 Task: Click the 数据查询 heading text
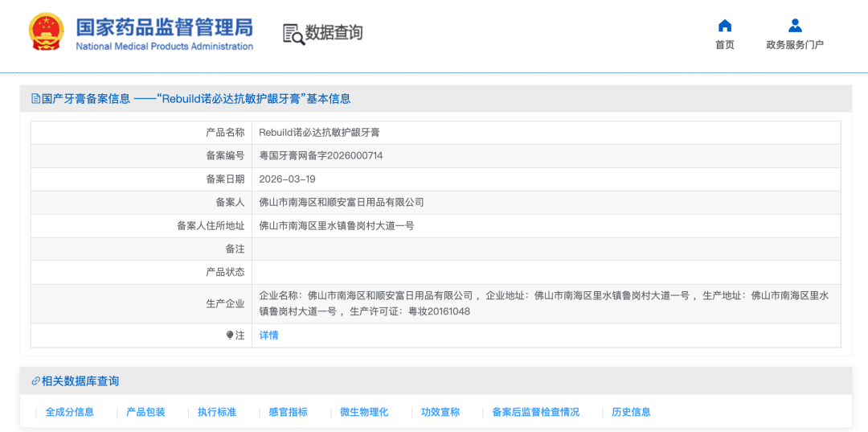(x=334, y=33)
